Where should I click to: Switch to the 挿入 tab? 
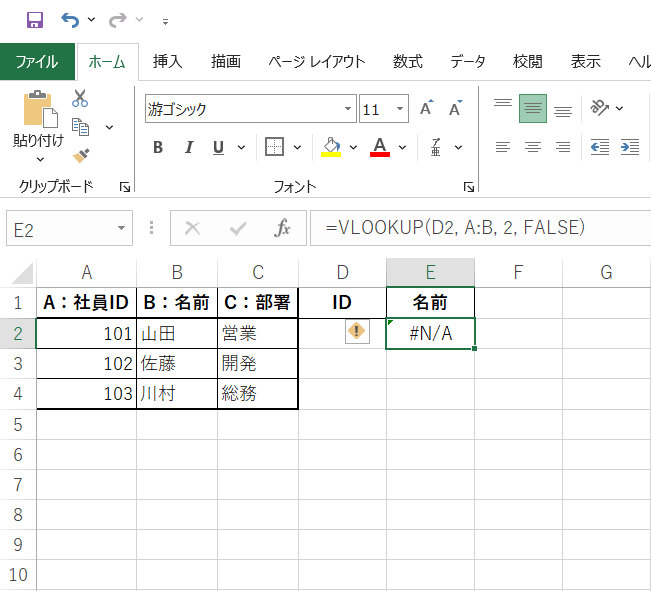pyautogui.click(x=167, y=61)
